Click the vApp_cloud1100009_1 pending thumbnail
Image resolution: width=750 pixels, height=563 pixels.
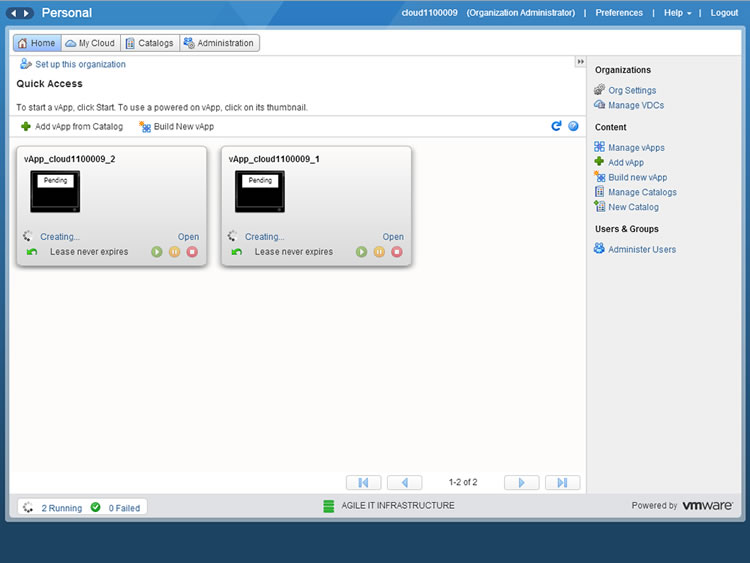[260, 191]
